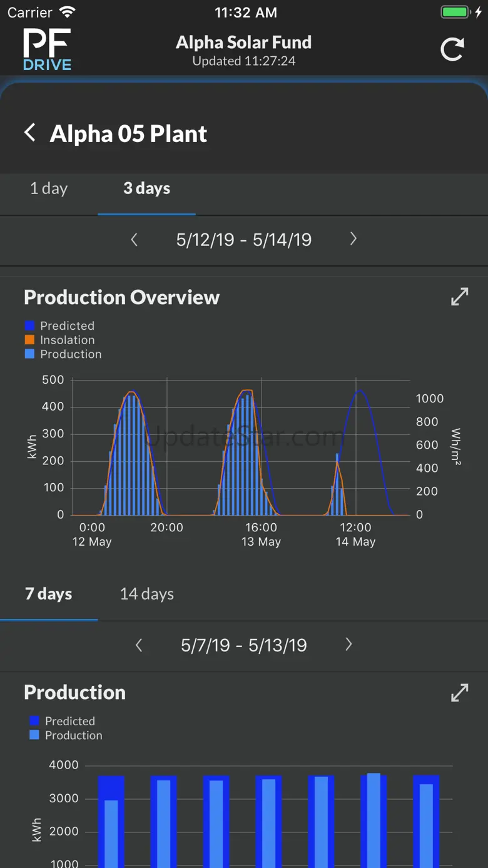Select the 3 days tab
The image size is (488, 868).
[x=146, y=188]
